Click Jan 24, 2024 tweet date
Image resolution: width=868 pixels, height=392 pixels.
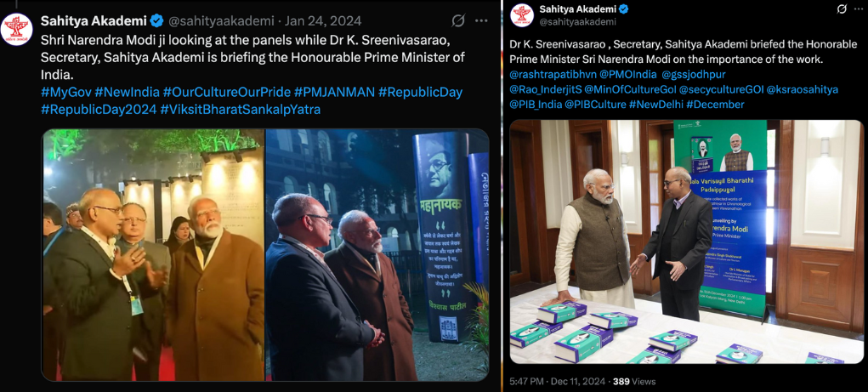(x=323, y=21)
